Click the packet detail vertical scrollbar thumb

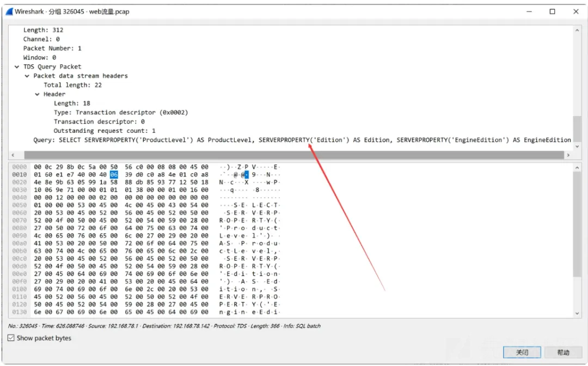pyautogui.click(x=577, y=129)
